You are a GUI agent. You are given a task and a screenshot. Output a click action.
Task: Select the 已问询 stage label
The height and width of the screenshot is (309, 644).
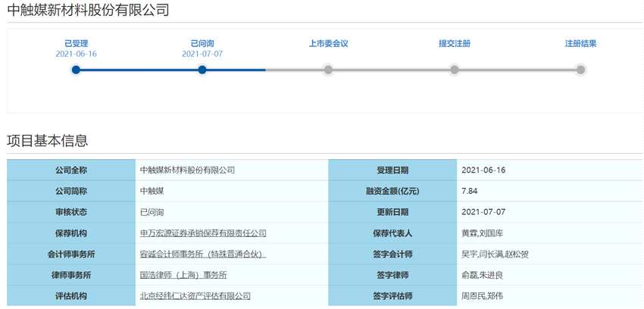coord(202,44)
